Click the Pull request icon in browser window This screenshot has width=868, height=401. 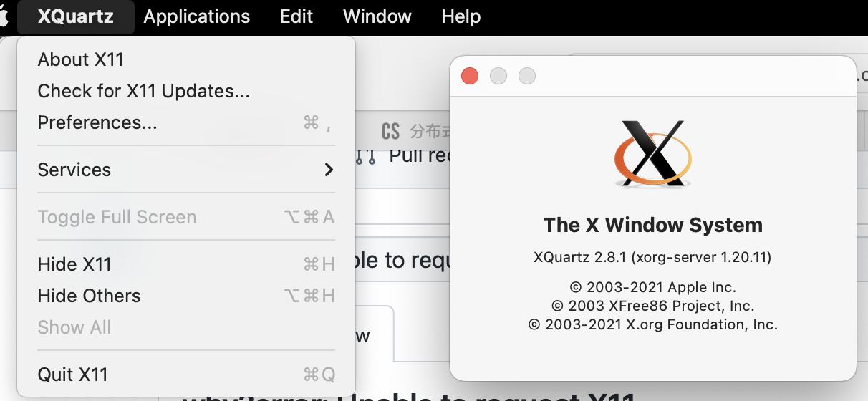[x=365, y=155]
